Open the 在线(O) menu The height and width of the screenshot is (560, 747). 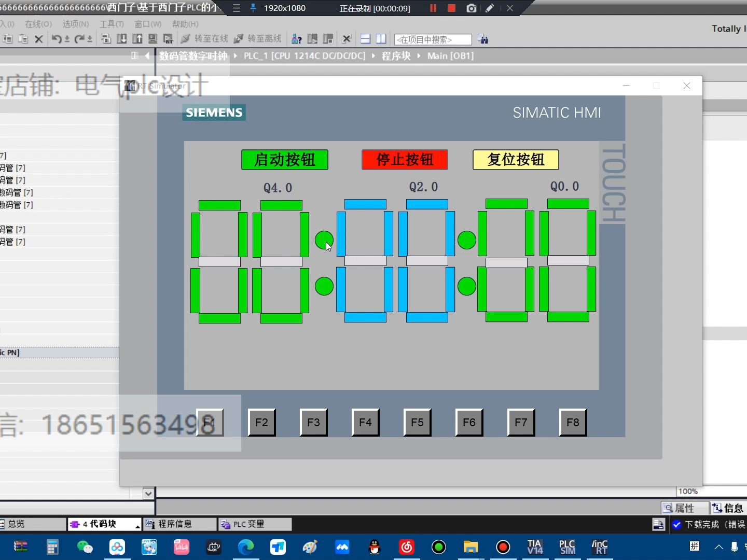(38, 24)
